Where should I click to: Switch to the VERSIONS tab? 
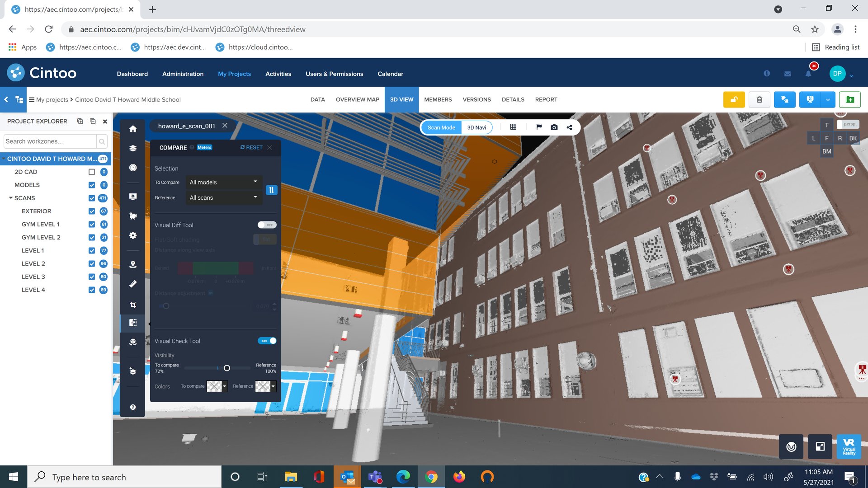click(x=476, y=99)
